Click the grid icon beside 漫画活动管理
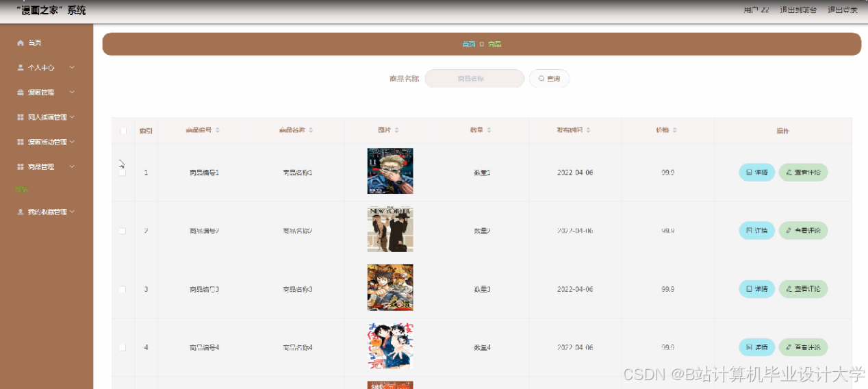The height and width of the screenshot is (389, 868). tap(21, 142)
